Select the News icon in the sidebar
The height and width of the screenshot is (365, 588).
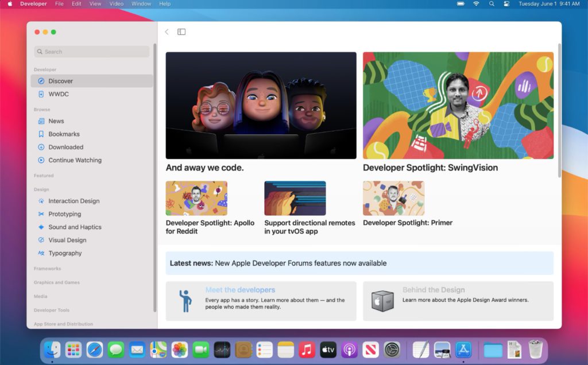[x=41, y=121]
